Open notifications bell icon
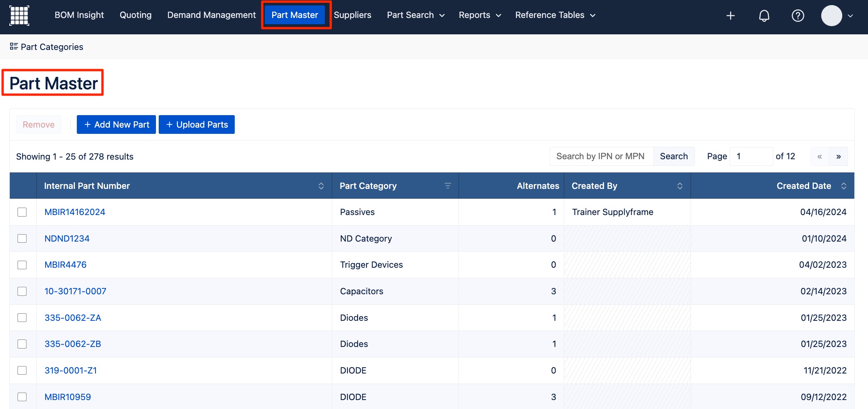 (764, 16)
